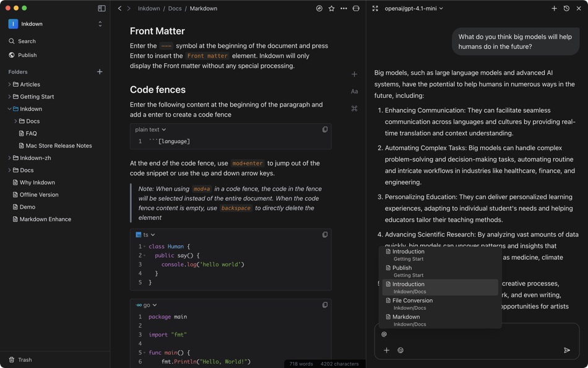
Task: Copy the ts code block
Action: pyautogui.click(x=325, y=235)
